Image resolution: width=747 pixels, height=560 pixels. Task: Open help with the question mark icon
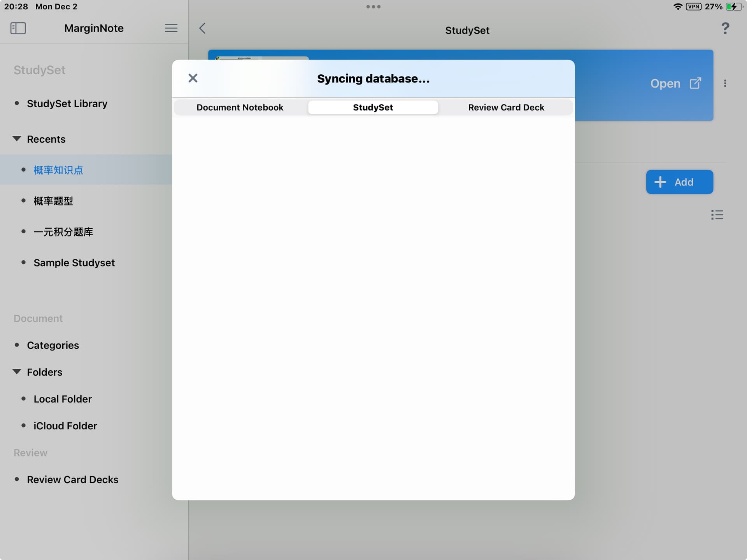coord(725,28)
